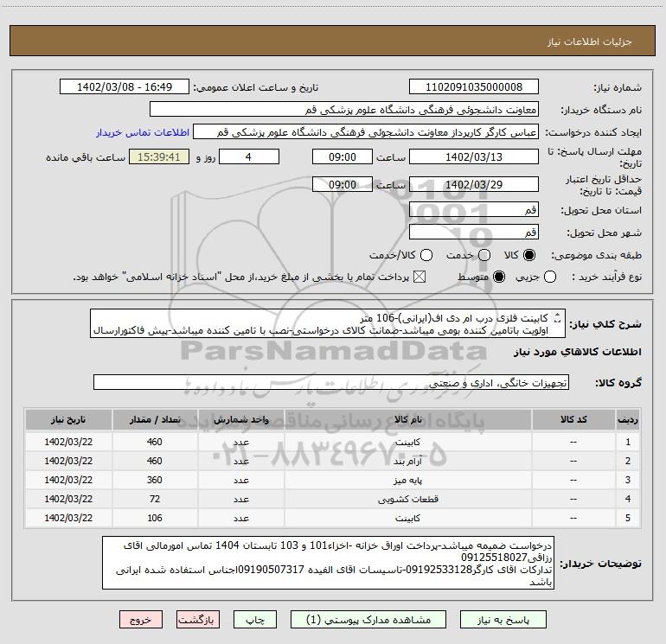
Task: Click the need number field 1102091035000008
Action: point(474,87)
